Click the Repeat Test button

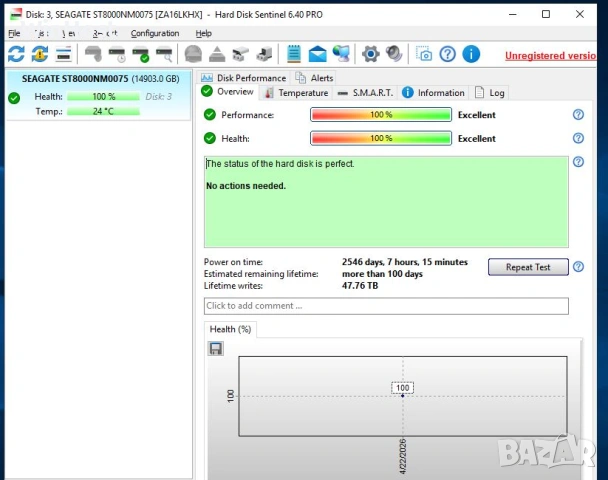click(x=528, y=267)
